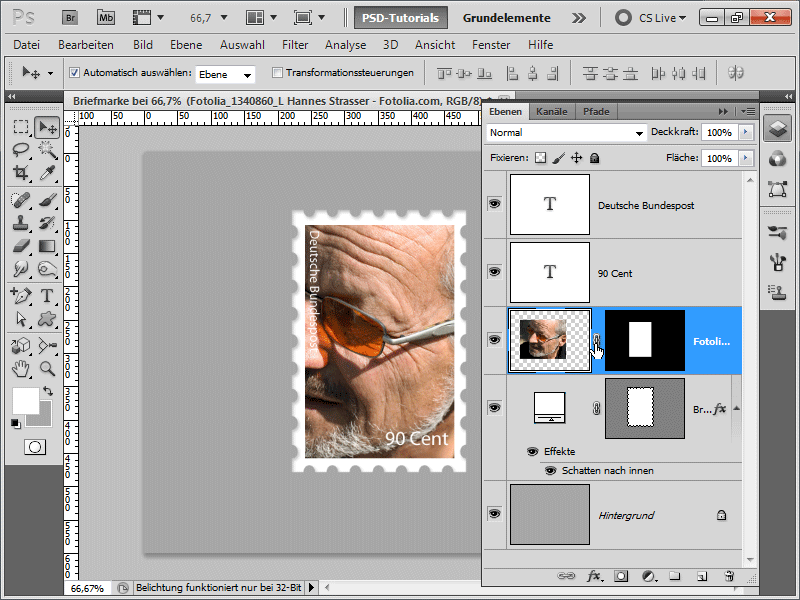Screen dimensions: 800x600
Task: Select the Clone Stamp tool
Action: point(20,223)
